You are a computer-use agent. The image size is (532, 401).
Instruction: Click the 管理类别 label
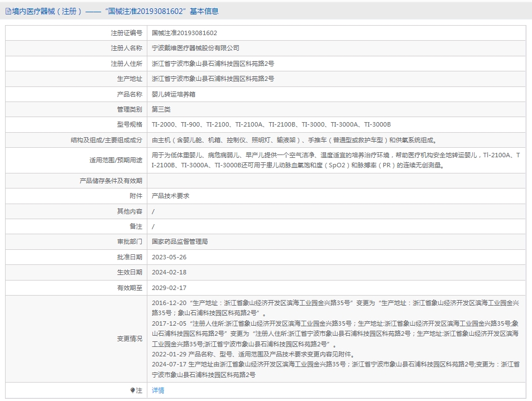[130, 109]
